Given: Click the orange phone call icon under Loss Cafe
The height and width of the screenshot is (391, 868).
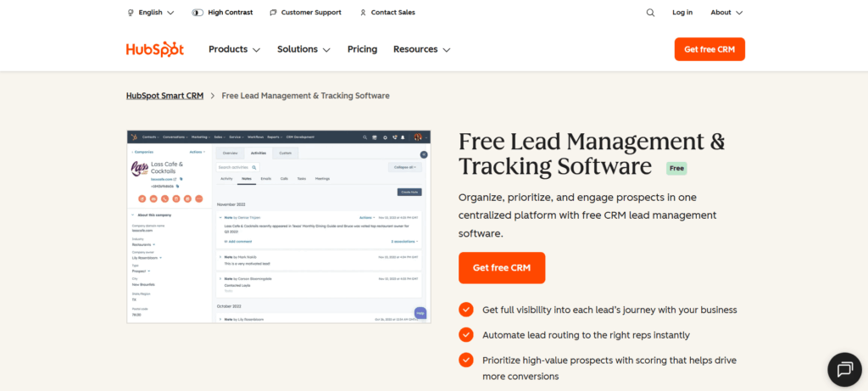Looking at the screenshot, I should point(165,198).
